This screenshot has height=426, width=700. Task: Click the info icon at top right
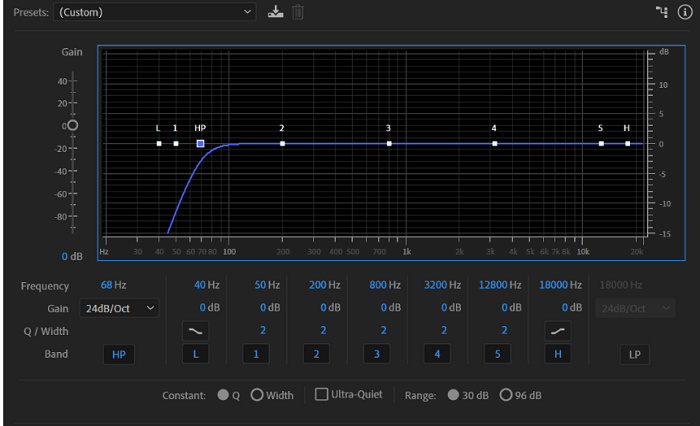point(684,12)
